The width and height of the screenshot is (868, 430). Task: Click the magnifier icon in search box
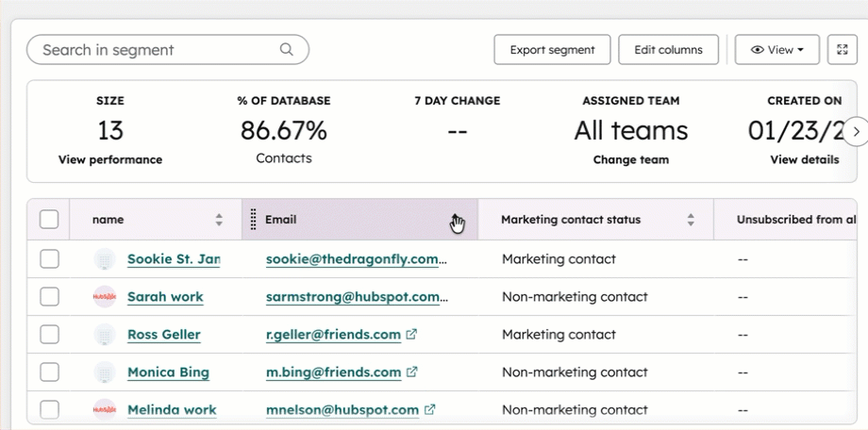(x=286, y=49)
